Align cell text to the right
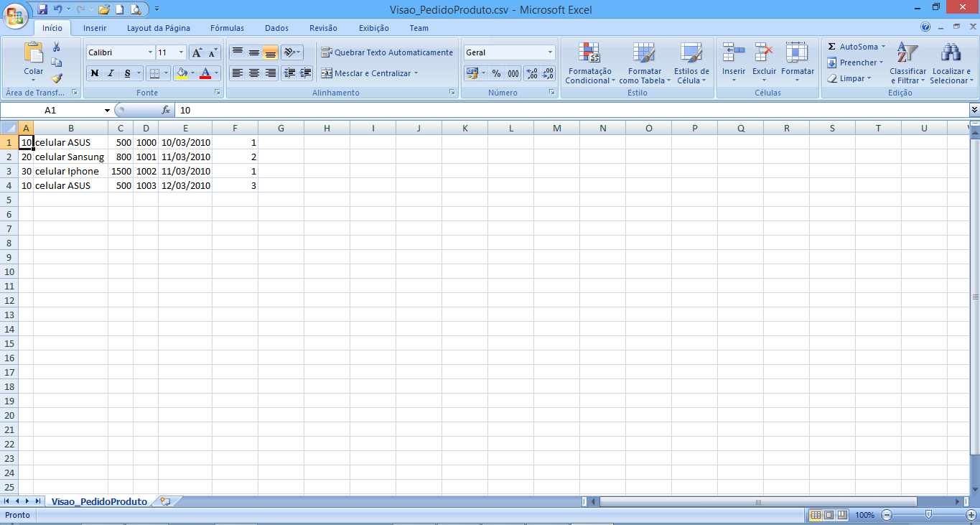Image resolution: width=980 pixels, height=525 pixels. pos(270,73)
